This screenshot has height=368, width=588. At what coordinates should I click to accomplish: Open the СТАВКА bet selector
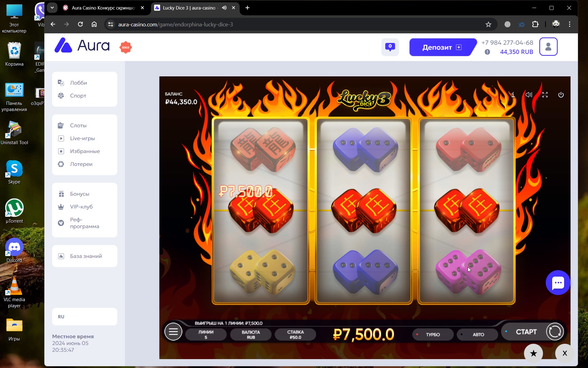[x=295, y=334]
